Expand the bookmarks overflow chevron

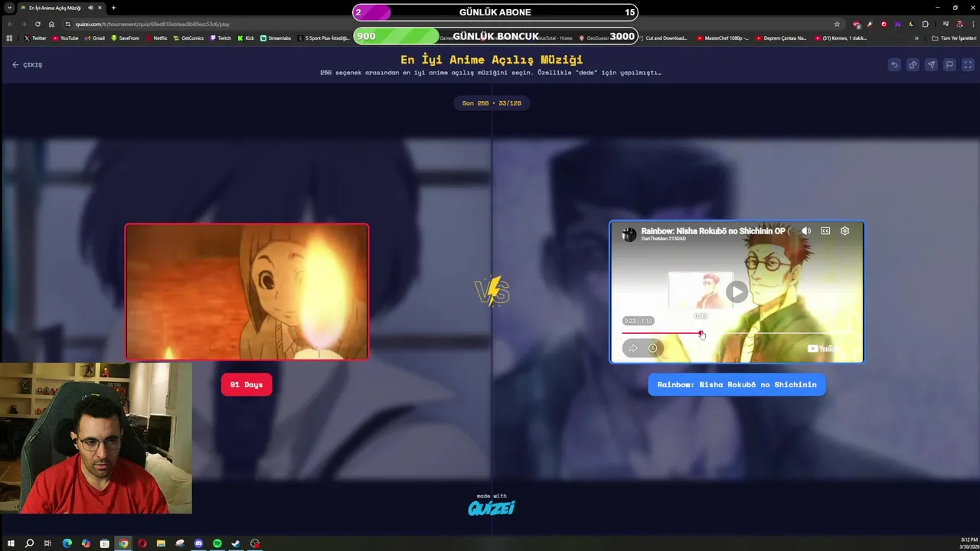[916, 38]
